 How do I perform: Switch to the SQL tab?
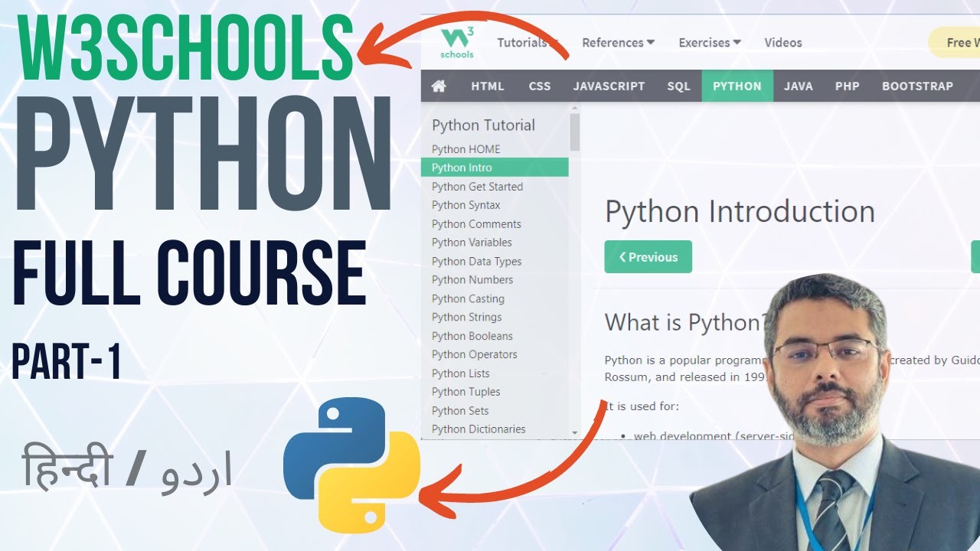pos(678,86)
